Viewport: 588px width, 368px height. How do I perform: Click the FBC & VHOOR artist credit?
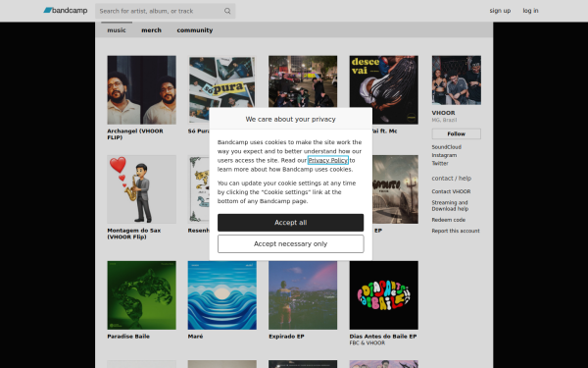tap(367, 342)
